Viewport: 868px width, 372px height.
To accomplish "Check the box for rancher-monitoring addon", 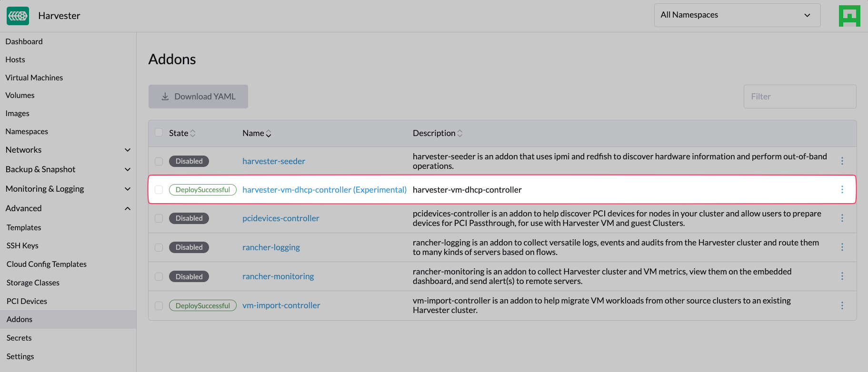I will point(159,276).
